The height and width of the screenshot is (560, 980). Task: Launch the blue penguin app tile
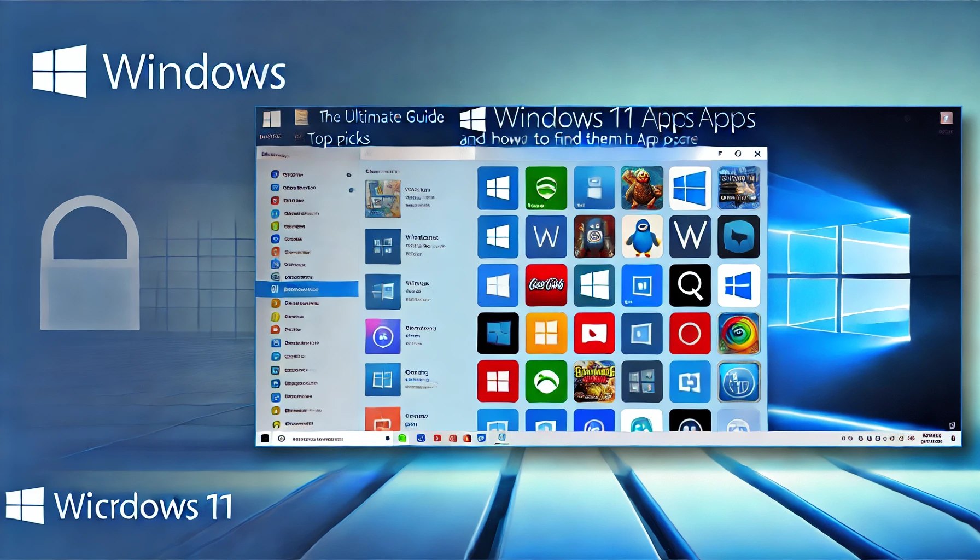(x=642, y=237)
